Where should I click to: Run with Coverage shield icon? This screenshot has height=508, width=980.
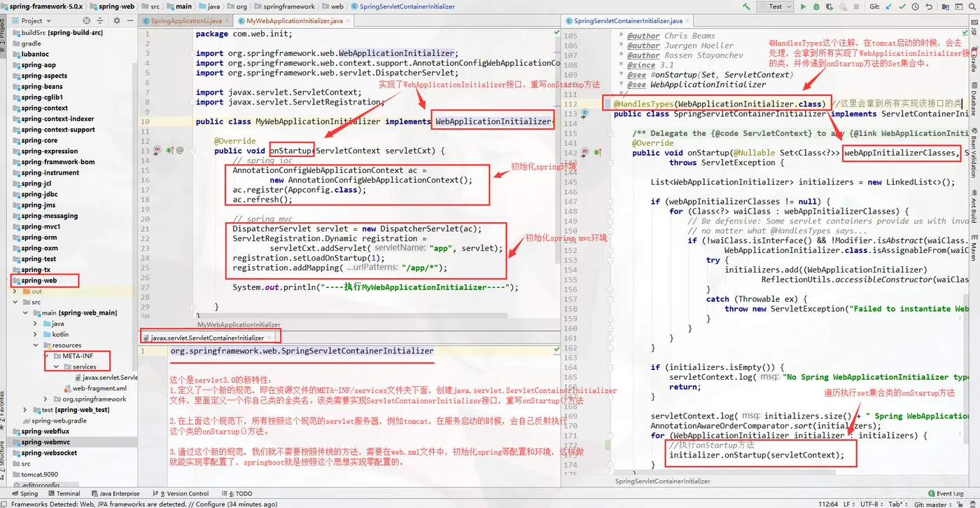(x=829, y=6)
